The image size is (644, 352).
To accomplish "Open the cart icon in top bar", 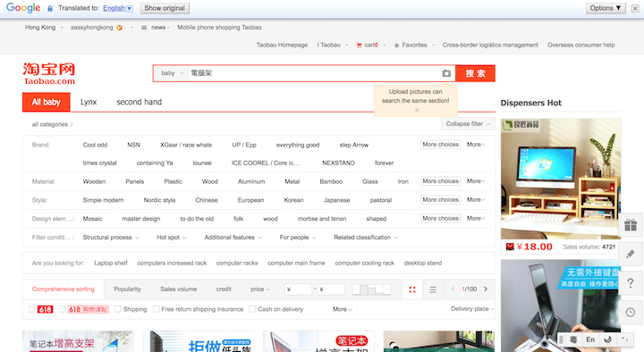I will pos(359,46).
